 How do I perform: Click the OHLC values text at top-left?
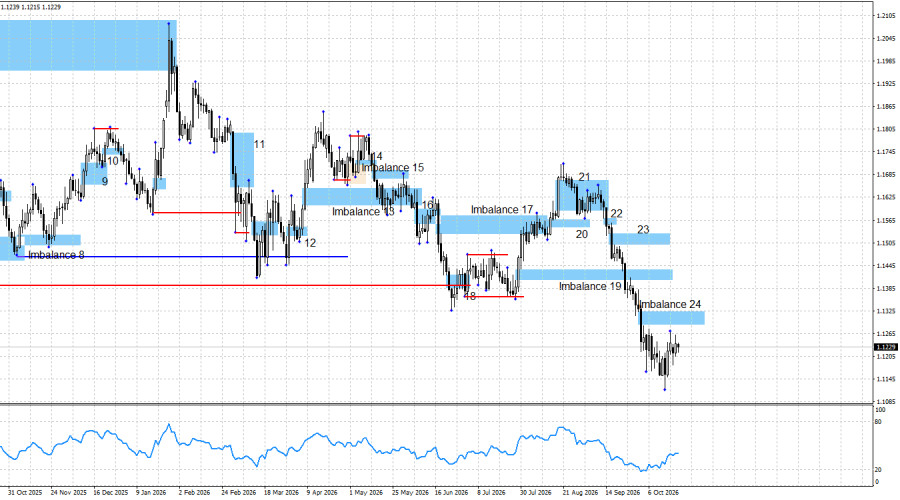pos(31,7)
